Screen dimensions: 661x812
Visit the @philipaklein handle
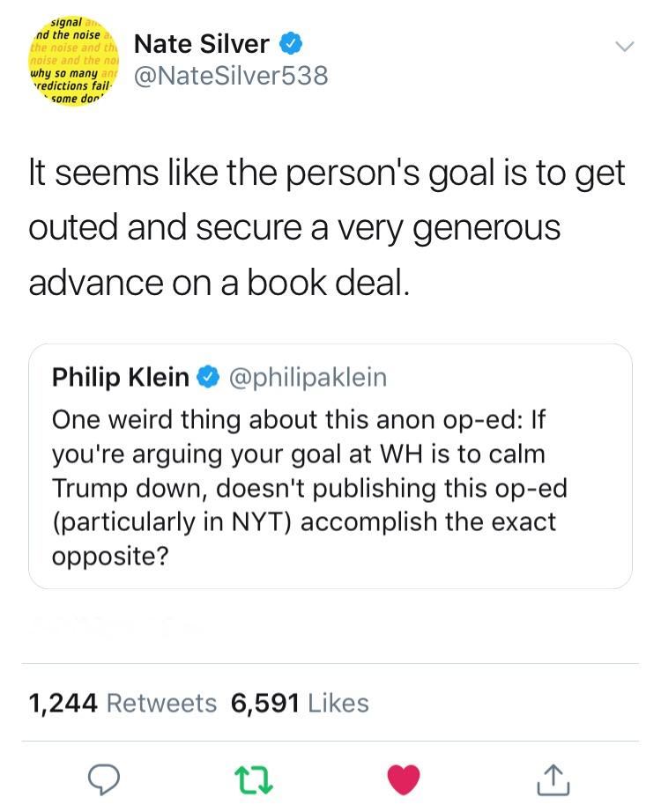[x=307, y=378]
